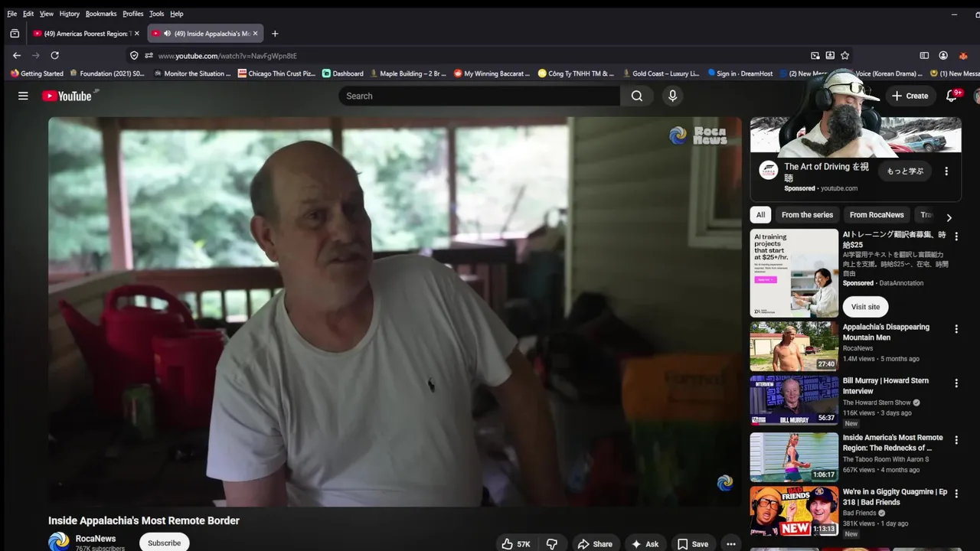Open the browser sidebar toggle icon

coord(924,55)
